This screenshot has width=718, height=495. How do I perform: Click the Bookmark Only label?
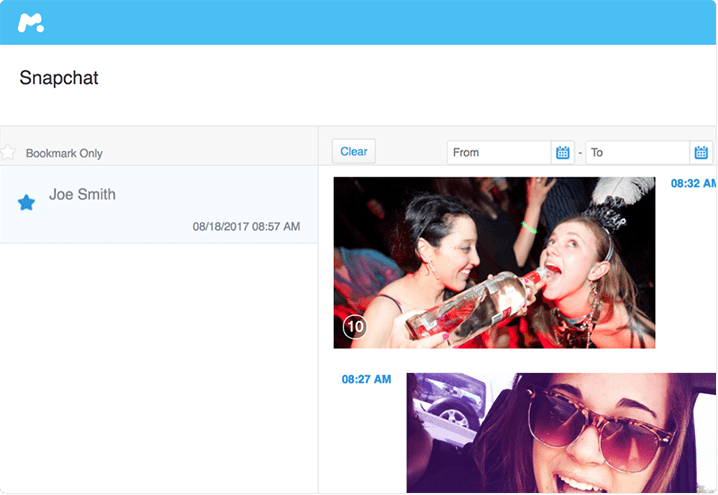point(64,153)
